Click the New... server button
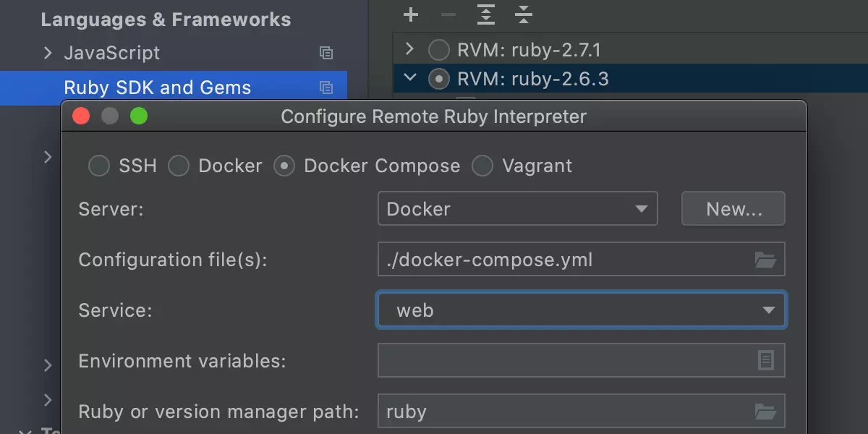This screenshot has width=868, height=434. 733,209
